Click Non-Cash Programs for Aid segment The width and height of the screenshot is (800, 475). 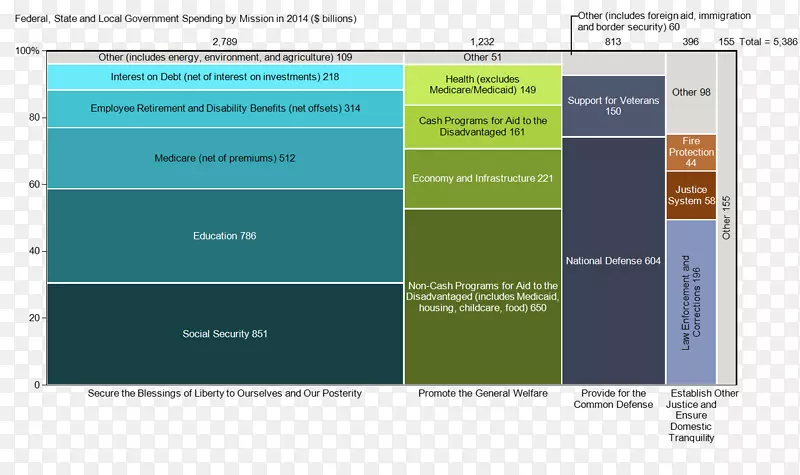click(483, 297)
